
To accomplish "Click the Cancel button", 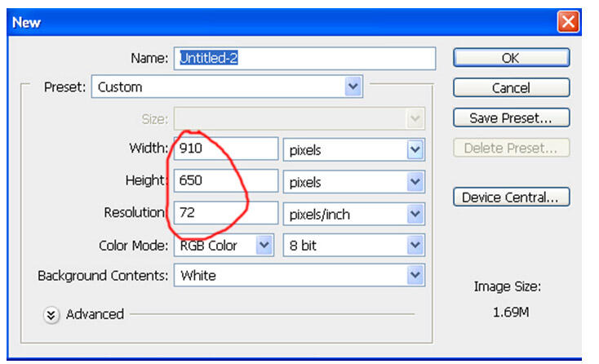I will point(511,88).
